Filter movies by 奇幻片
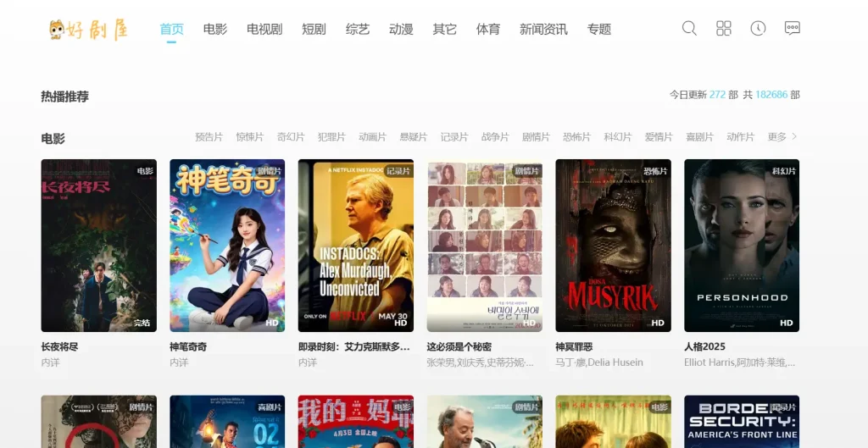Viewport: 868px width, 448px height. (291, 137)
